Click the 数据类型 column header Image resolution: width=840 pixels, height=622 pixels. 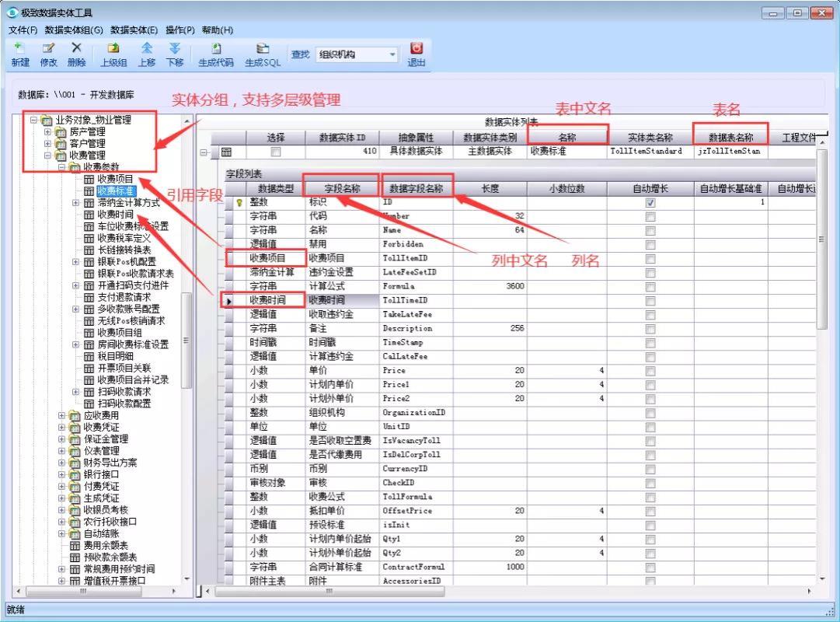(275, 188)
